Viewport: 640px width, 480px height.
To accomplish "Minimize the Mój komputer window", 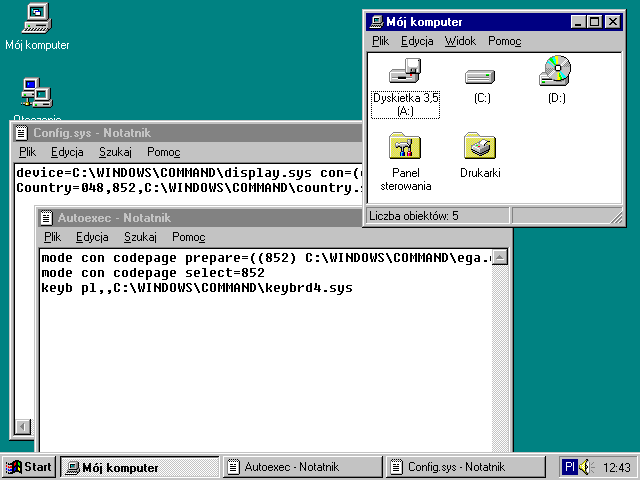I will tap(578, 22).
